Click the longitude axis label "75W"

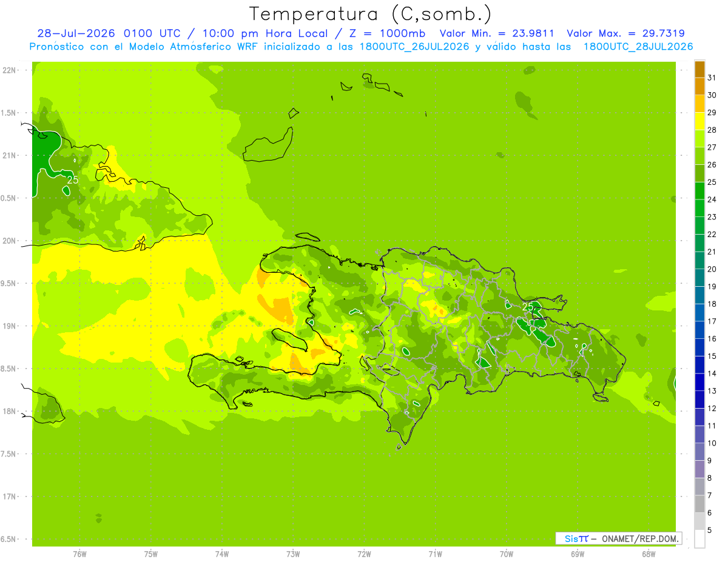coord(150,554)
